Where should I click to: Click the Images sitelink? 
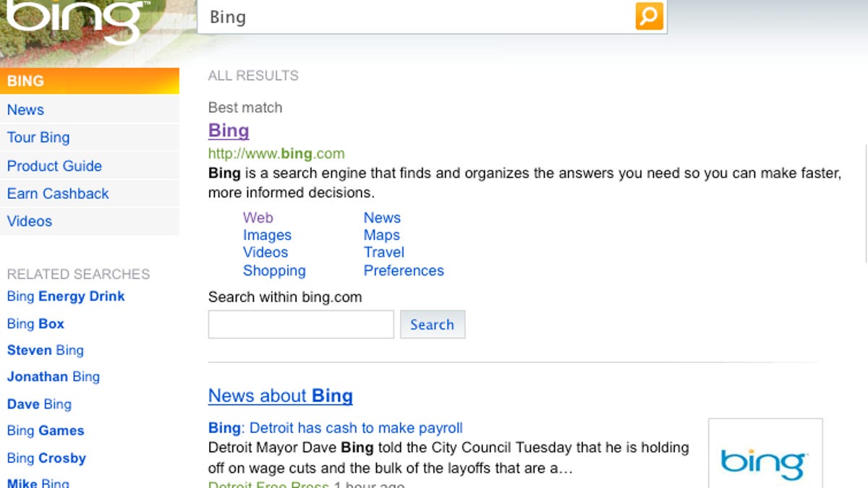267,235
